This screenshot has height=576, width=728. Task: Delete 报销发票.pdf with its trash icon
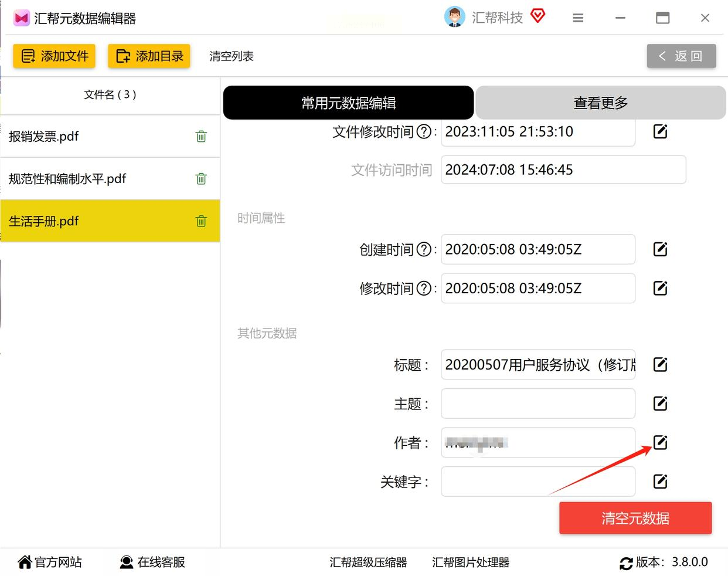click(201, 136)
